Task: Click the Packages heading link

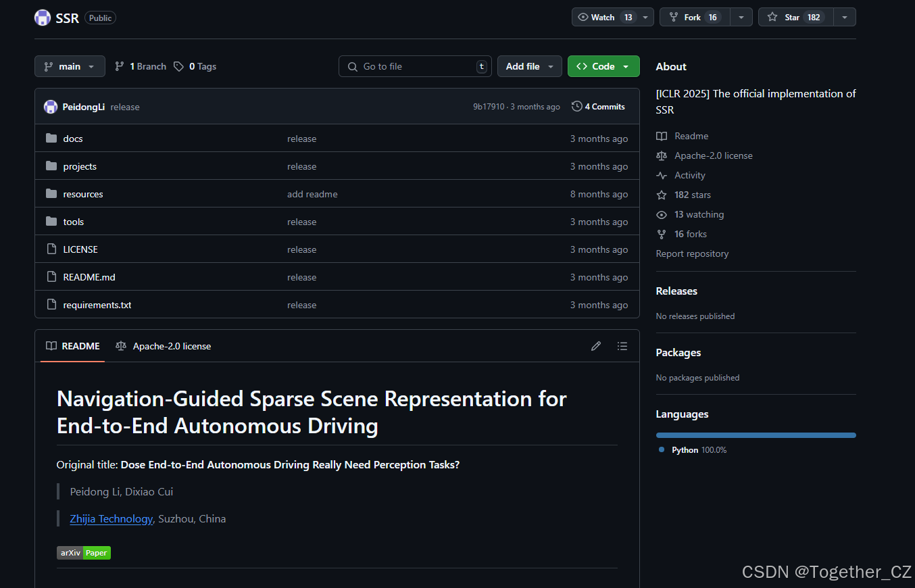Action: point(678,352)
